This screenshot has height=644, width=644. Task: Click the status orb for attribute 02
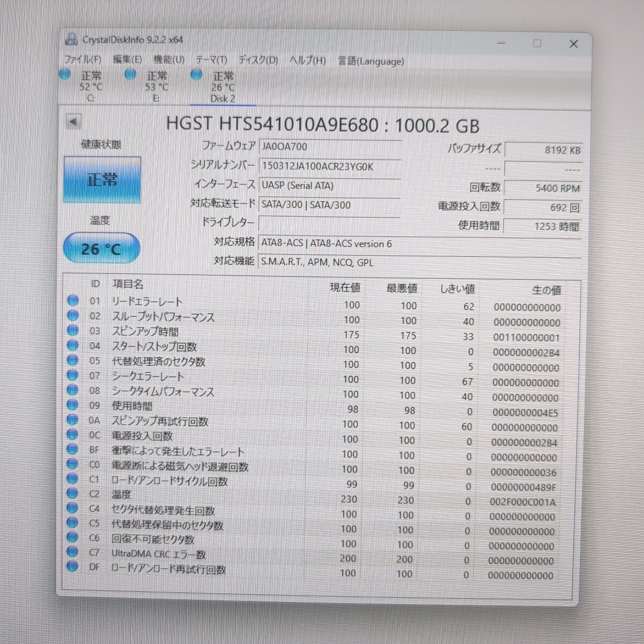(x=72, y=316)
